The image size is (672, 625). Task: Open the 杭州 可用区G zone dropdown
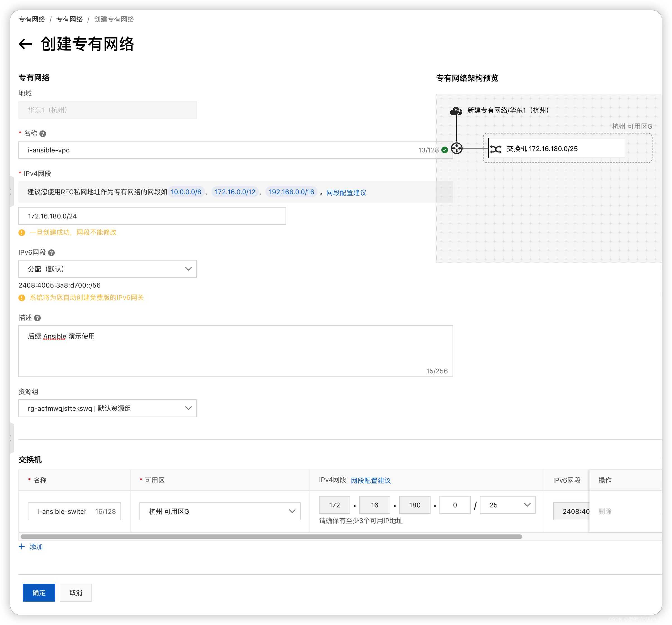tap(220, 512)
